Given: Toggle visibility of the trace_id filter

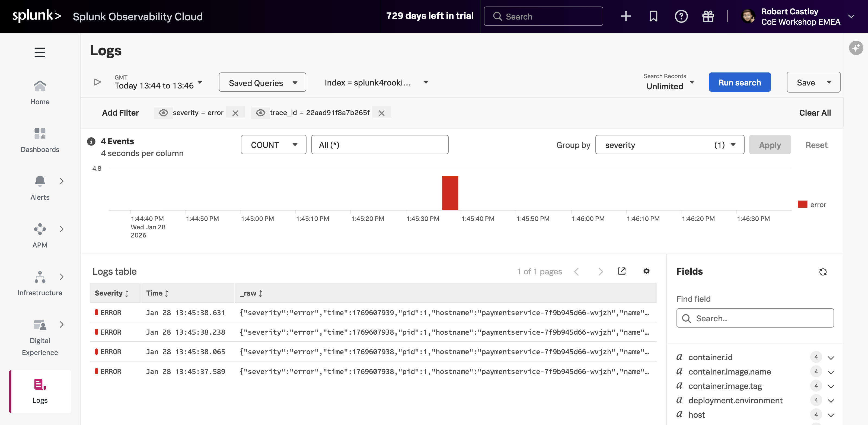Looking at the screenshot, I should (260, 113).
